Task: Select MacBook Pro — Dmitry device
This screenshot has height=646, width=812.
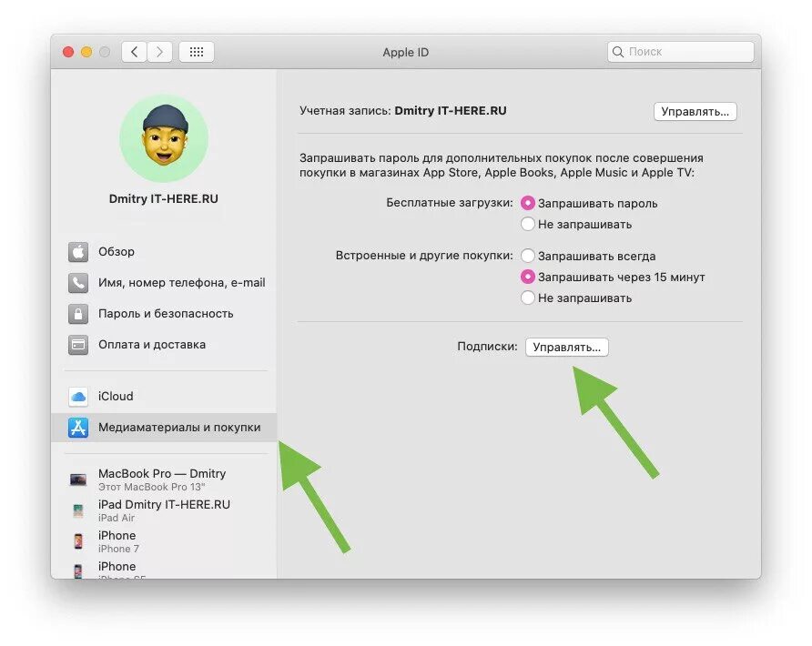Action: (164, 479)
